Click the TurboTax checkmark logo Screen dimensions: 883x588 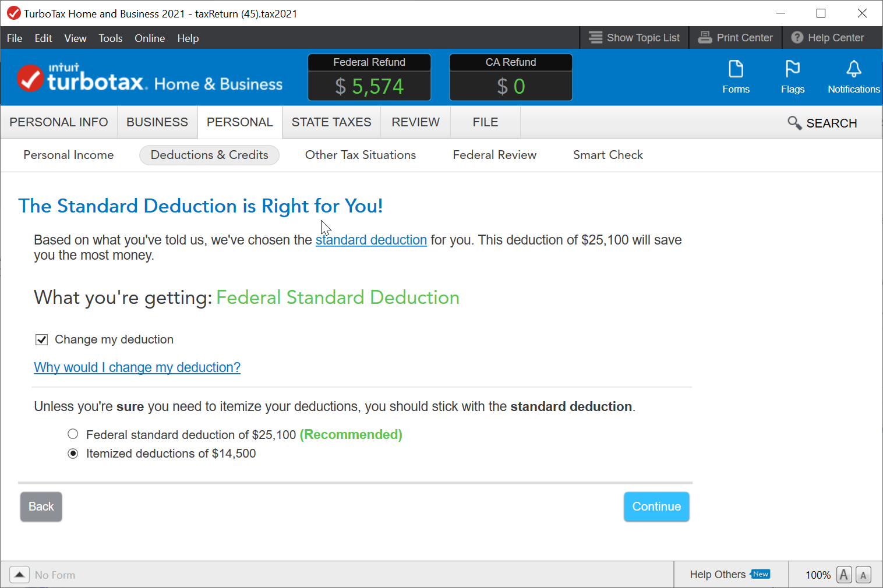[x=30, y=79]
